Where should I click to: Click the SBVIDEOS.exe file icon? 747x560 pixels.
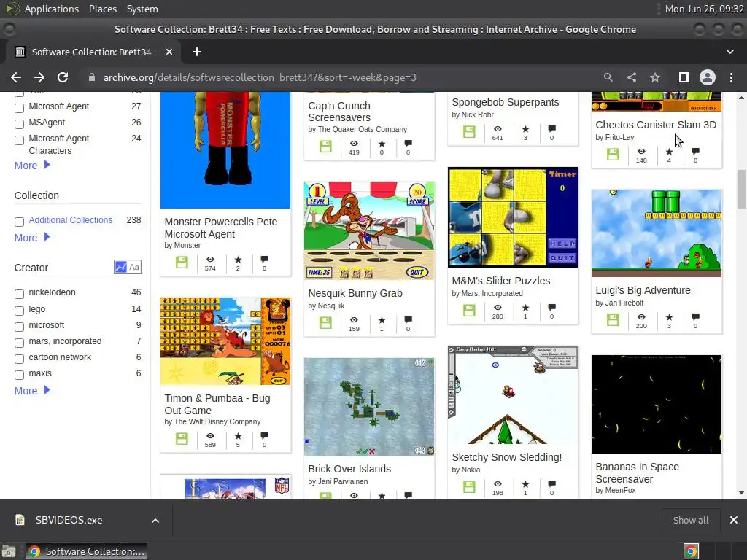20,520
